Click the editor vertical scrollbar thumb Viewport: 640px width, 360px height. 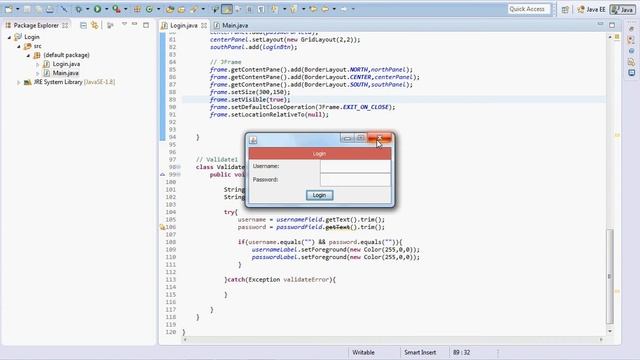tap(610, 276)
